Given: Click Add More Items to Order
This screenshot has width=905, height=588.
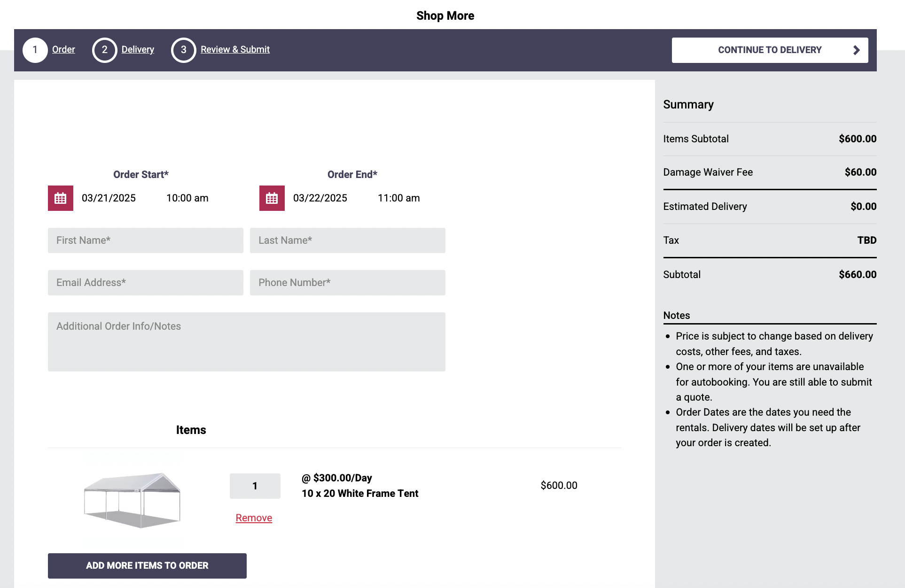Looking at the screenshot, I should [147, 566].
